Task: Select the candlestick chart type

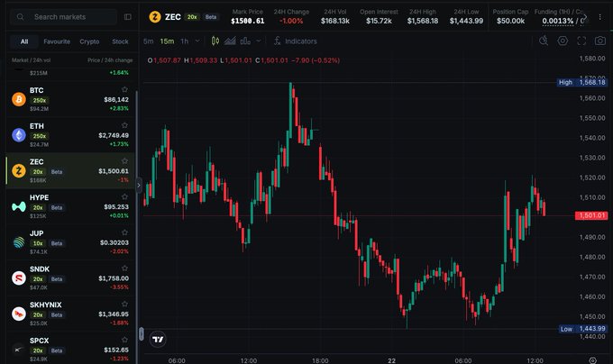Action: click(x=215, y=41)
